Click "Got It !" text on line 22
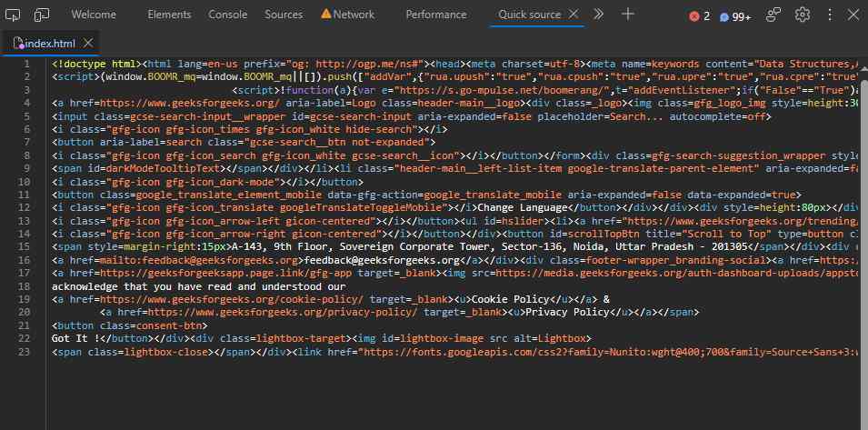The image size is (868, 430). (75, 339)
